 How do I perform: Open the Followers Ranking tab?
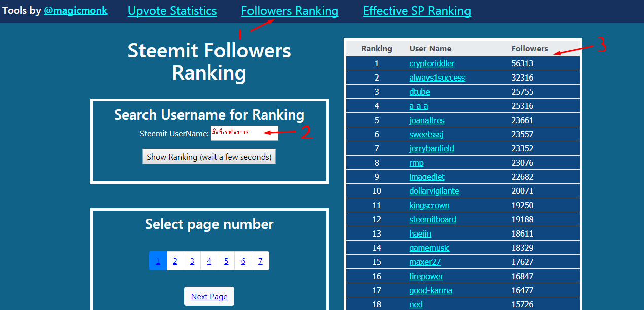[290, 11]
